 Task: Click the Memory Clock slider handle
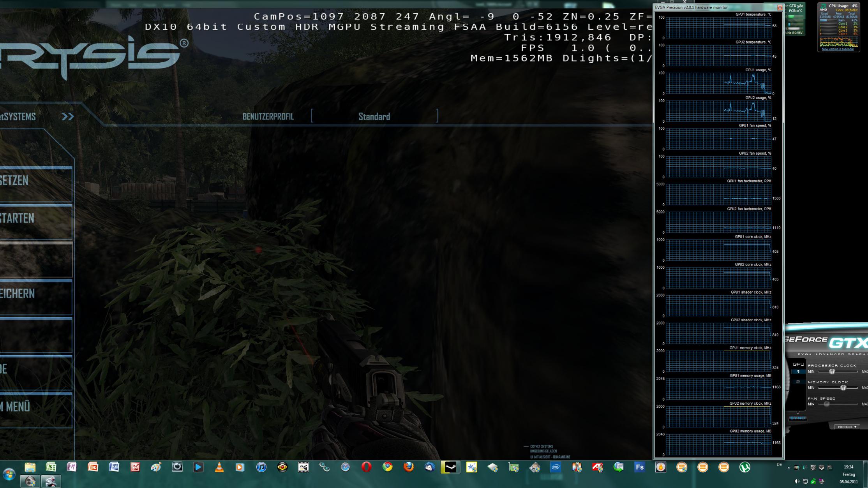843,388
